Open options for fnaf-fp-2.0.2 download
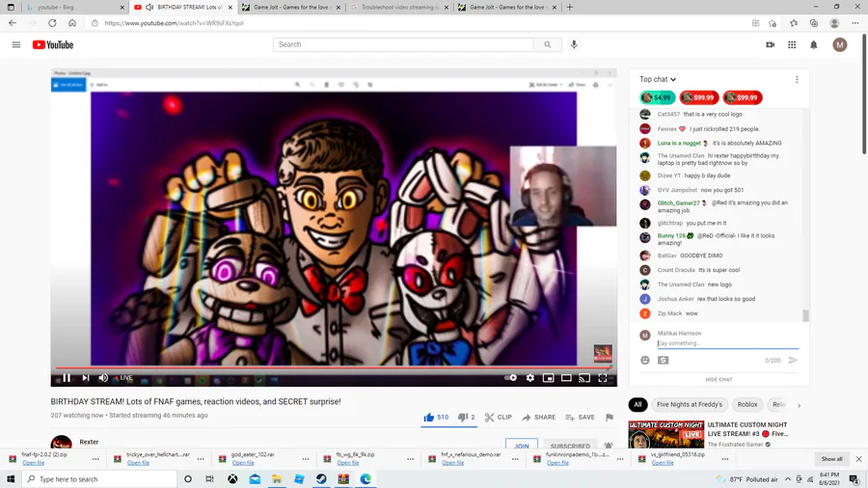The width and height of the screenshot is (868, 488). (95, 459)
